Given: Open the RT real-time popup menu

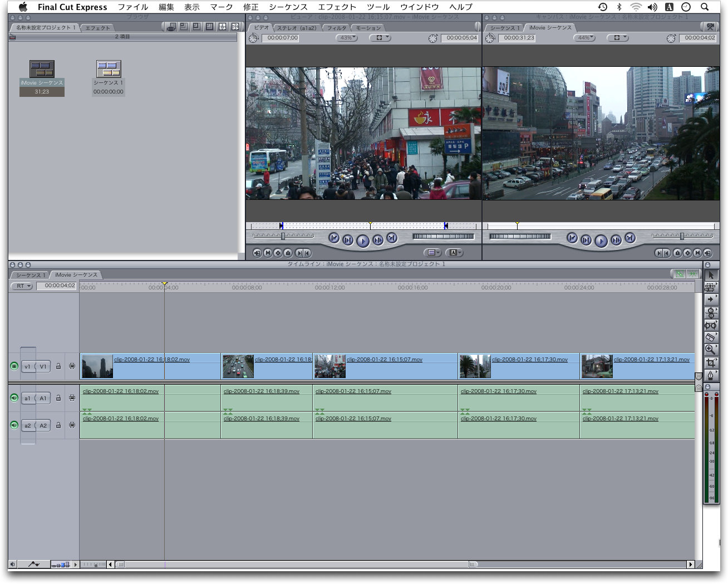Looking at the screenshot, I should click(x=22, y=286).
